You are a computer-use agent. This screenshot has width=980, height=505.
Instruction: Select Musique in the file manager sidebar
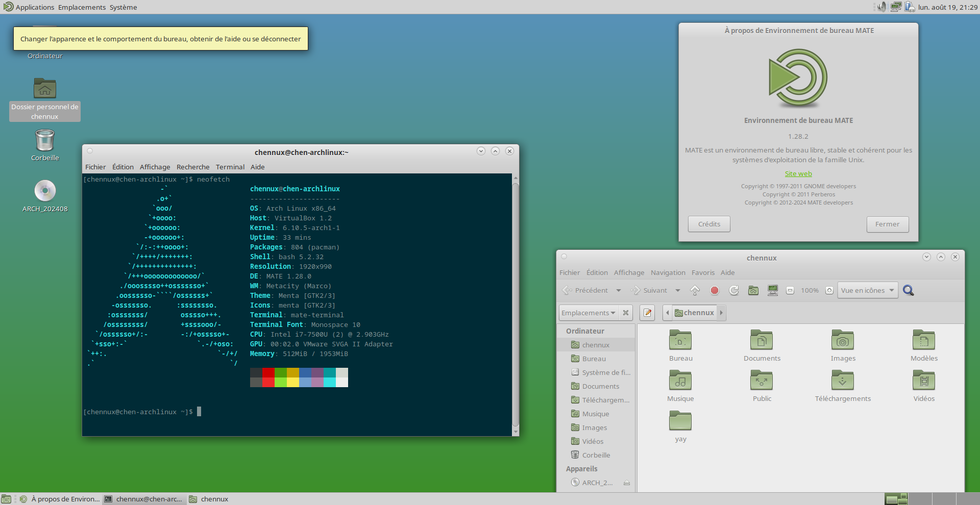[x=595, y=414]
